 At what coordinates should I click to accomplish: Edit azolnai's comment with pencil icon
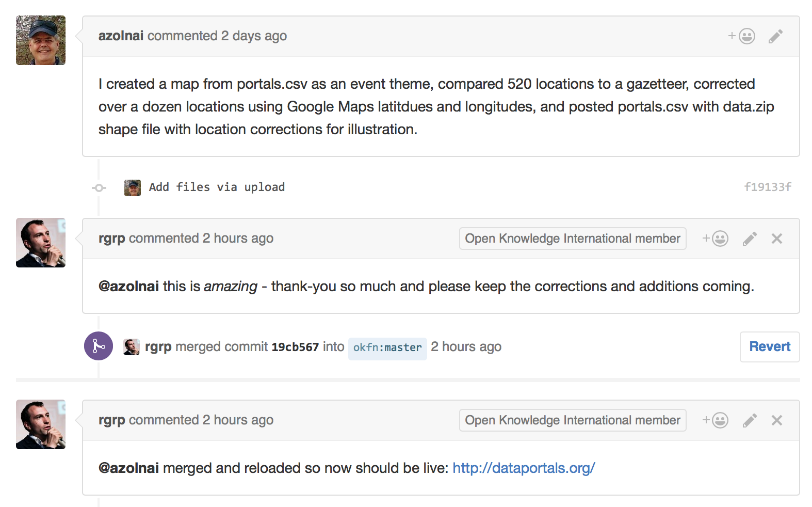click(775, 36)
